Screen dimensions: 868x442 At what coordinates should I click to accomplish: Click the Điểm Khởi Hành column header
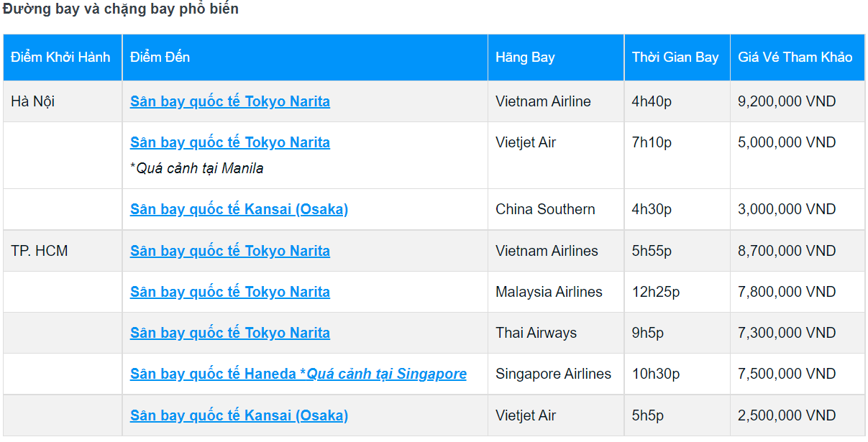[x=61, y=57]
